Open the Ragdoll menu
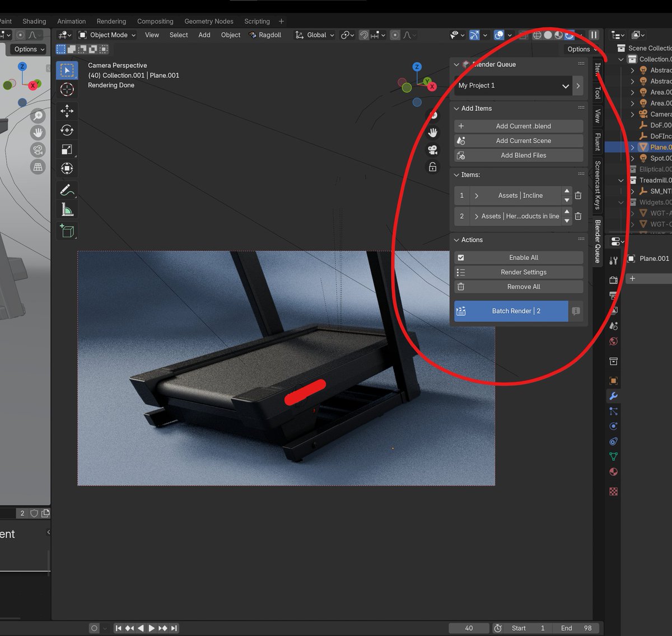This screenshot has height=636, width=672. tap(265, 35)
